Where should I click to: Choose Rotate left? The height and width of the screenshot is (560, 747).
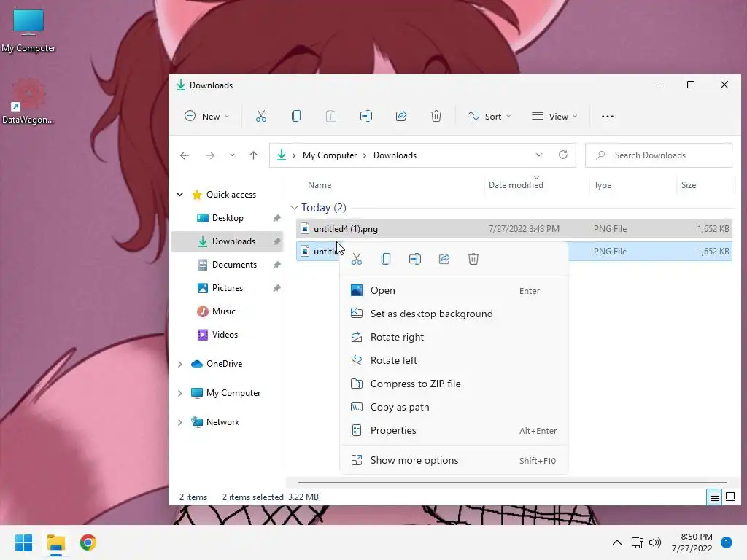click(454, 360)
